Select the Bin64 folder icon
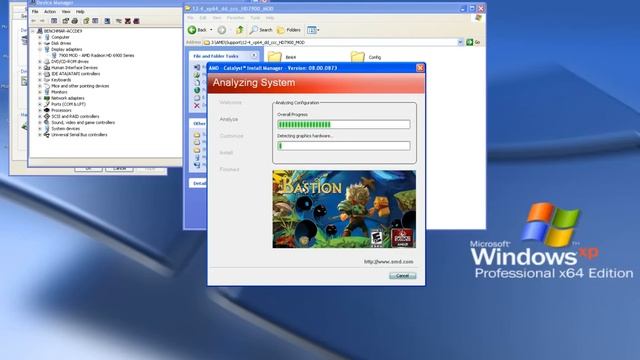This screenshot has height=360, width=640. pyautogui.click(x=275, y=57)
